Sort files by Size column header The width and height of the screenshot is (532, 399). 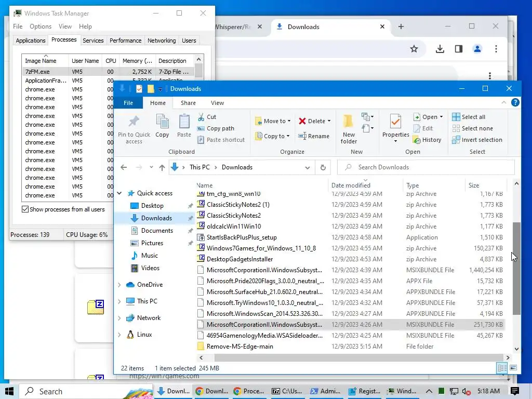[486, 185]
